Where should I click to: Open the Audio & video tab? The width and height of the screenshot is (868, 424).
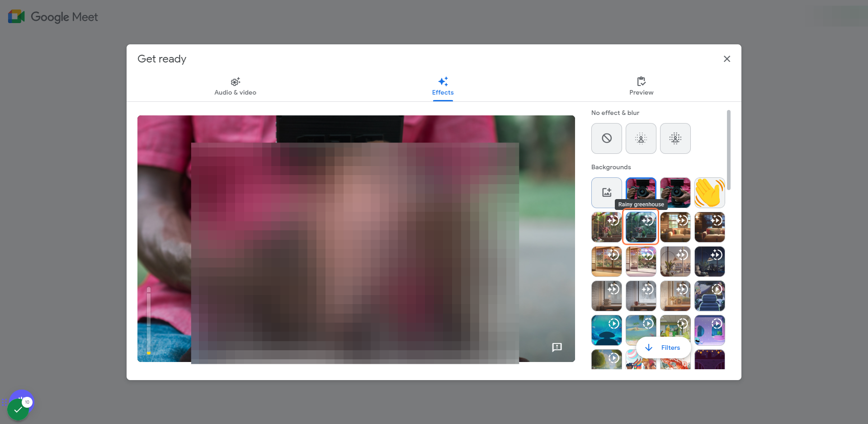pyautogui.click(x=235, y=86)
